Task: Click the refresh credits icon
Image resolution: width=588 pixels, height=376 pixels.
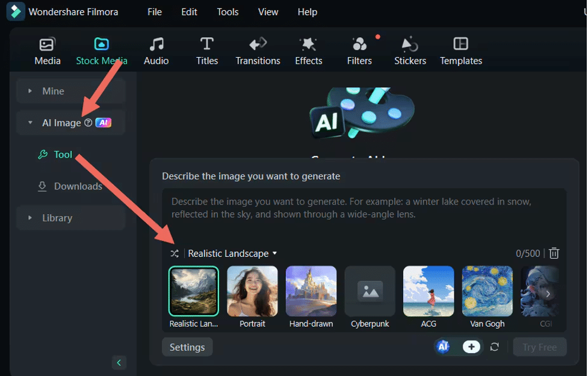Action: [x=495, y=347]
